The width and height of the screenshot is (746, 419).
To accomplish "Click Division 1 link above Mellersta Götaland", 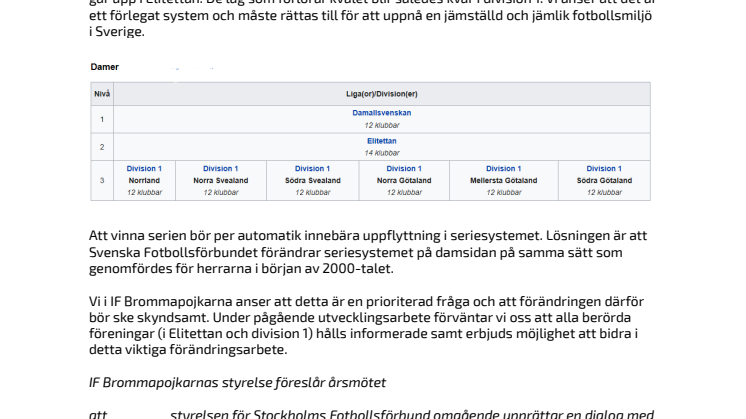I will pyautogui.click(x=503, y=168).
